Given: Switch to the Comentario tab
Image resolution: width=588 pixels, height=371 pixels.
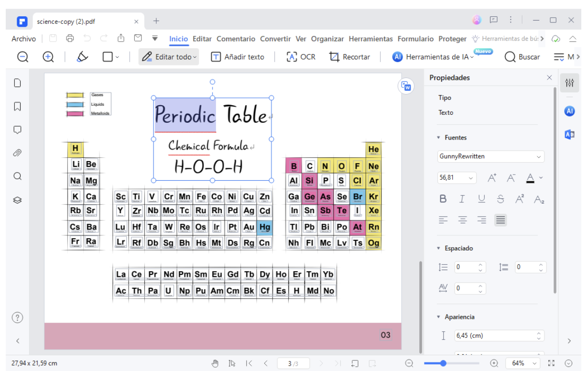Looking at the screenshot, I should click(236, 39).
